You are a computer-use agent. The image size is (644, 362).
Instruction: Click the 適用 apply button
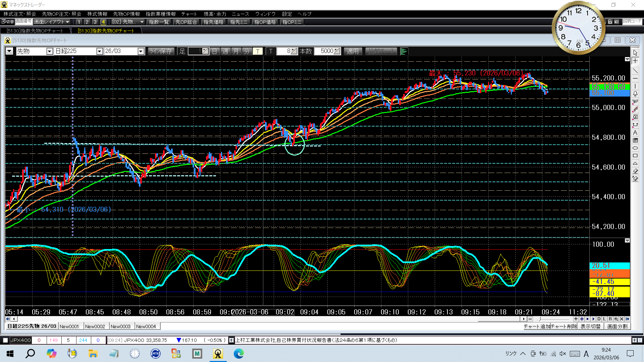point(353,51)
